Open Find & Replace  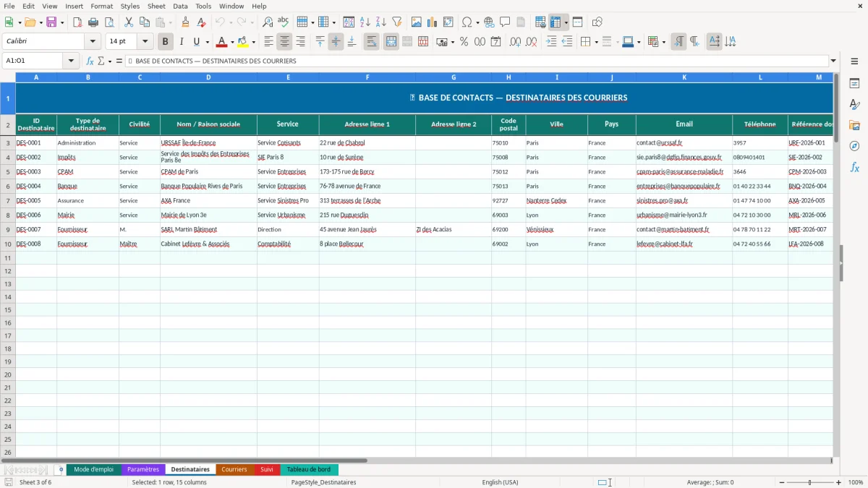coord(268,22)
